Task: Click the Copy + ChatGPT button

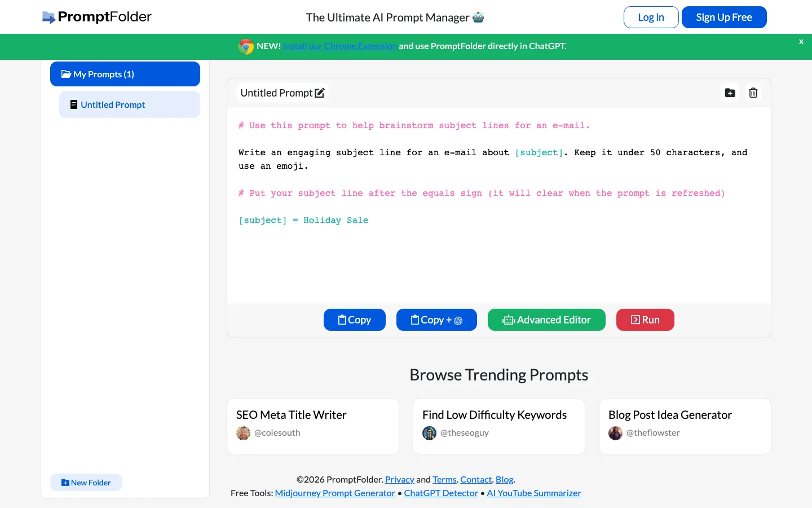Action: 436,319
